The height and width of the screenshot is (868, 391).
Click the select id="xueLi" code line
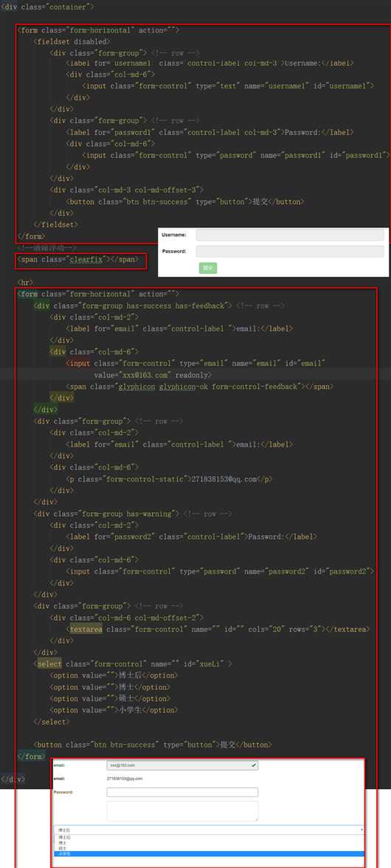pyautogui.click(x=133, y=664)
